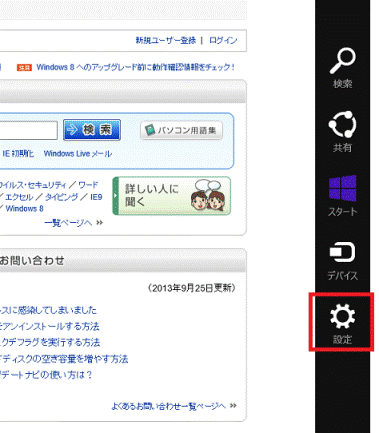
Task: Click the ウイルス・セキュリティ category link
Action: (x=33, y=185)
